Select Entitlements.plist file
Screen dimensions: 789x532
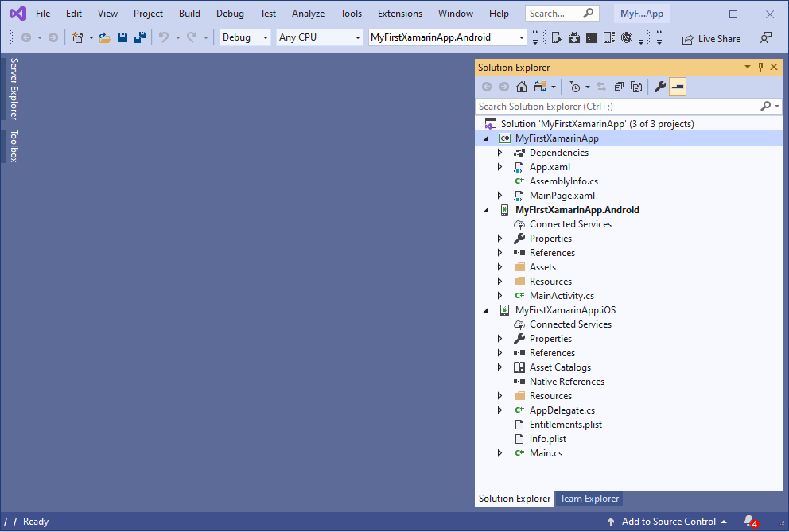coord(566,425)
